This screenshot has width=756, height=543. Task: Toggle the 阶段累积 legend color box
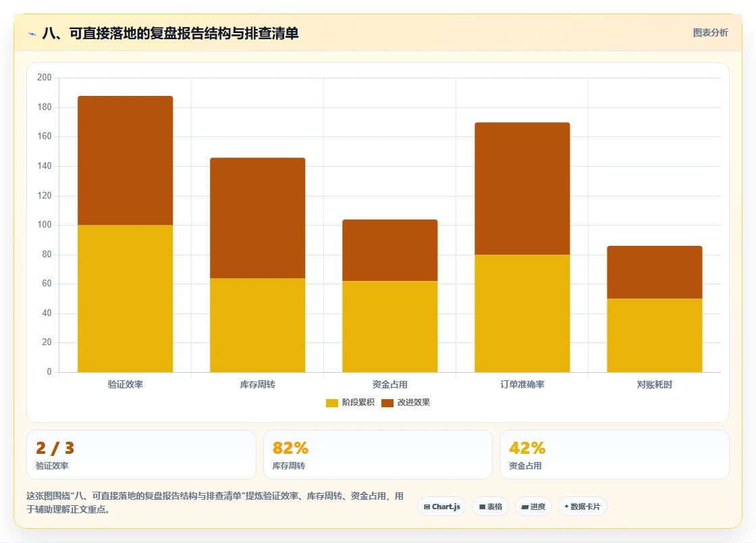tap(331, 403)
